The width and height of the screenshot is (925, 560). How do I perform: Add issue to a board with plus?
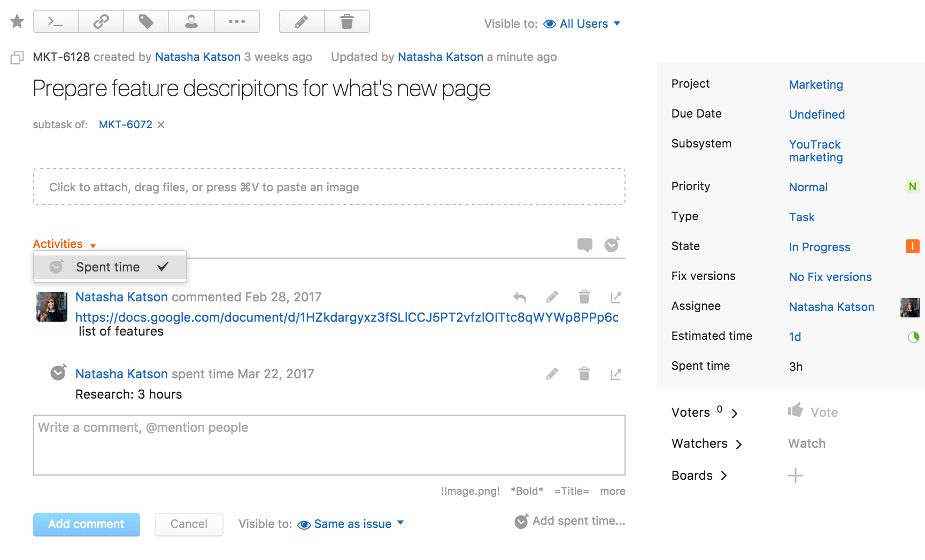click(796, 476)
